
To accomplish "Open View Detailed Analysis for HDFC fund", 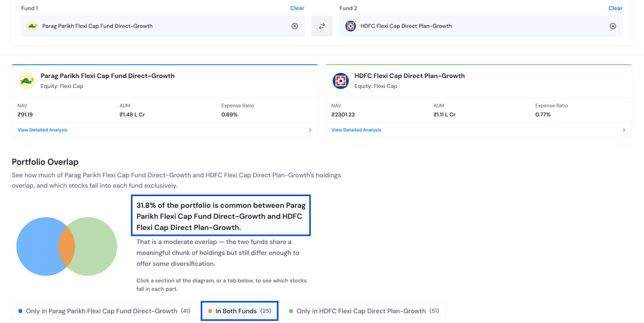I will tap(356, 129).
